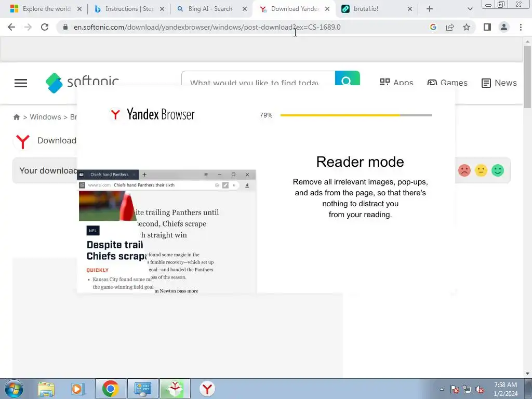Open a new tab with plus button
Screen dimensions: 532x399
point(430,9)
